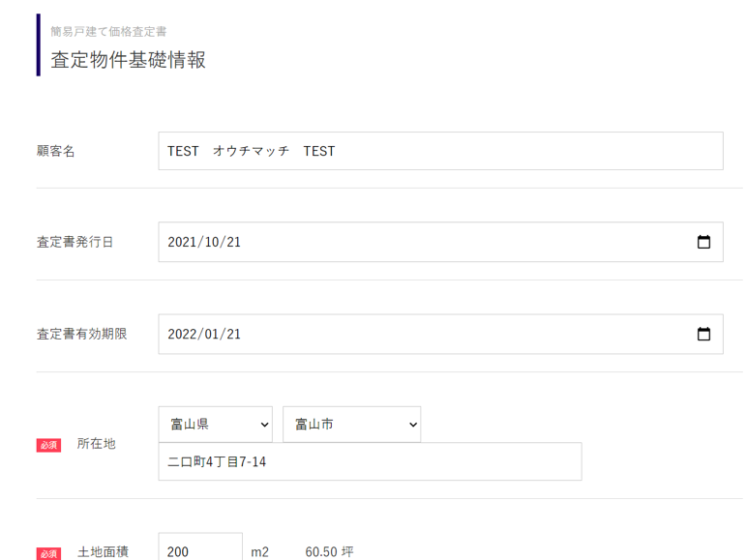
Task: Click the 土地面積 input showing 200
Action: click(x=200, y=551)
